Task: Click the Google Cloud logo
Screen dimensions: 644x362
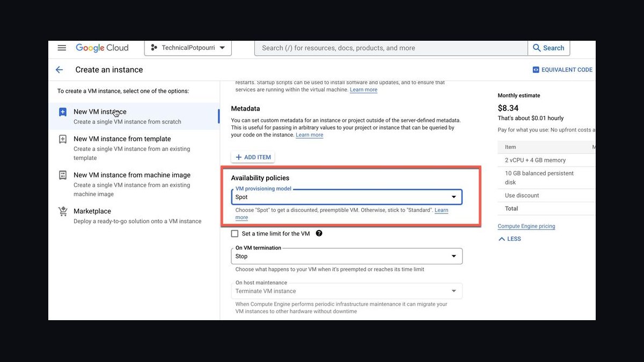Action: click(x=102, y=48)
